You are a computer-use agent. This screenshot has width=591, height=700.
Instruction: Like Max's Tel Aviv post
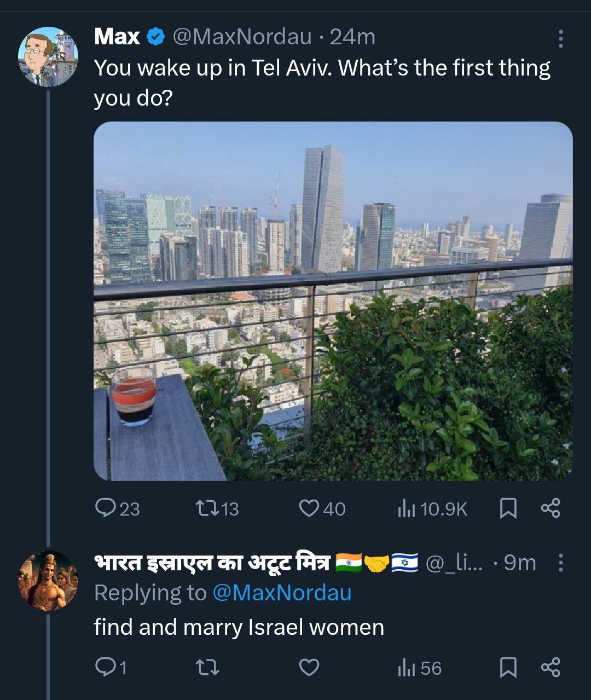pos(309,508)
